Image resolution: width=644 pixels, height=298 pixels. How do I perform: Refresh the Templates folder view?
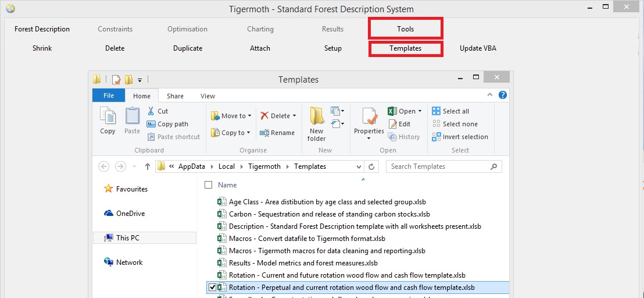point(372,166)
